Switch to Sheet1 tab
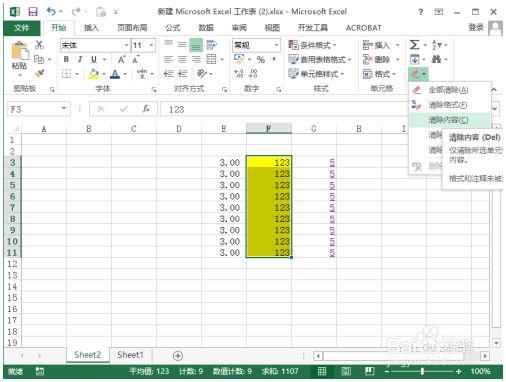 [130, 355]
